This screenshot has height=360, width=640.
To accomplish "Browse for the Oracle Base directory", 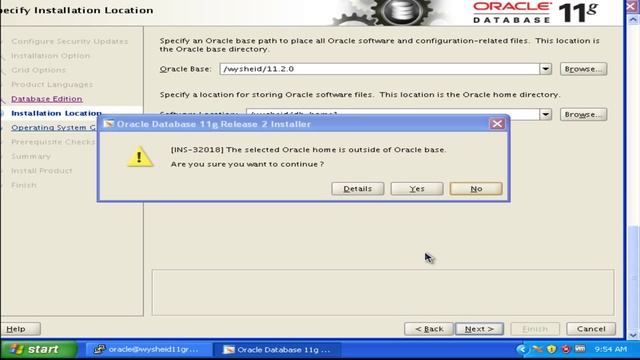I will pyautogui.click(x=583, y=69).
